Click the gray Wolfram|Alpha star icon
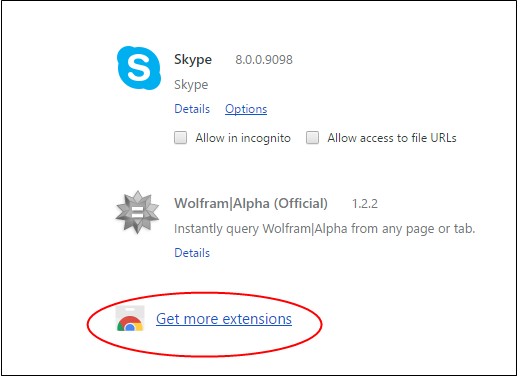 click(x=137, y=212)
